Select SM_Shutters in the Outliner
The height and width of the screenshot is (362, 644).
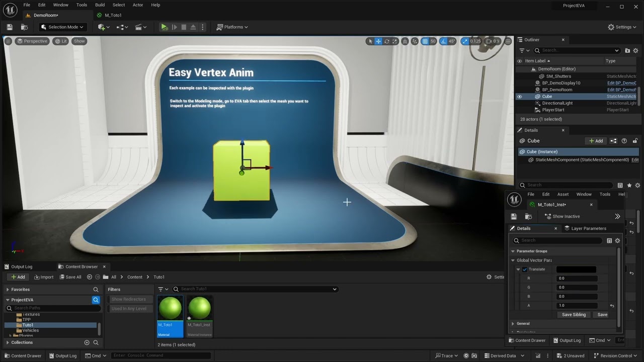(558, 76)
